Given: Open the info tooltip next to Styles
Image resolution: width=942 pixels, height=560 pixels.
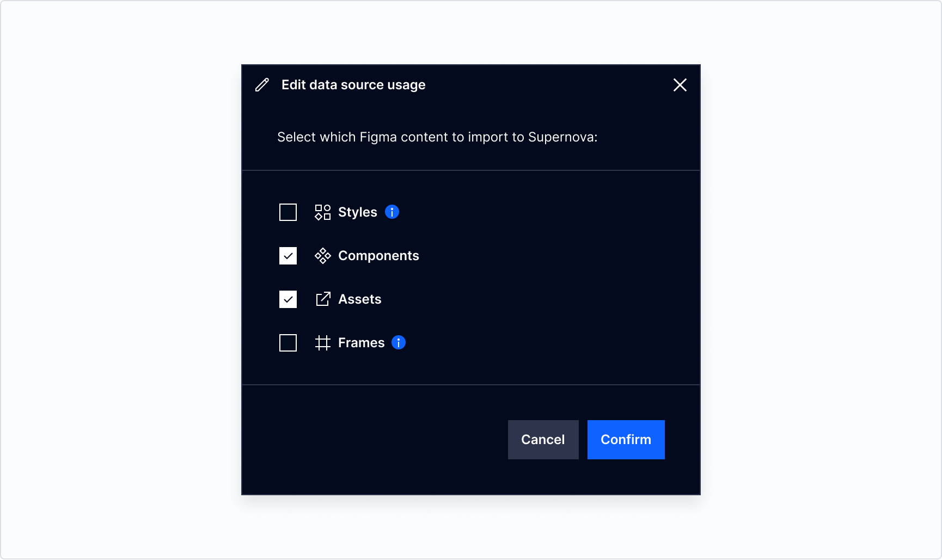Looking at the screenshot, I should (392, 212).
